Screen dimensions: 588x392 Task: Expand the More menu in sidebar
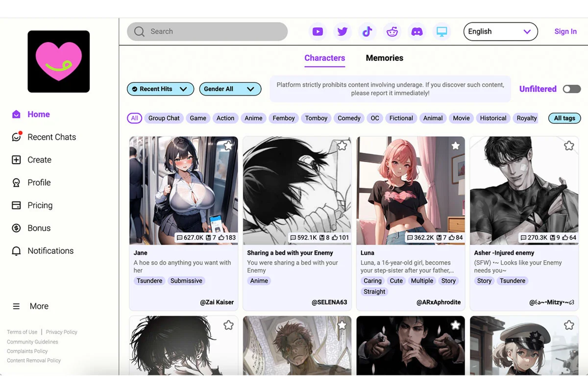[x=30, y=306]
